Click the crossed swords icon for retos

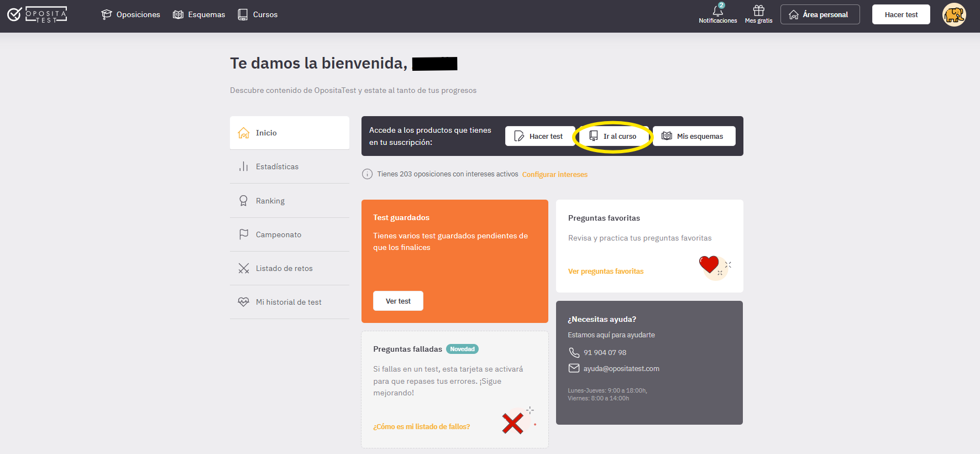[244, 268]
